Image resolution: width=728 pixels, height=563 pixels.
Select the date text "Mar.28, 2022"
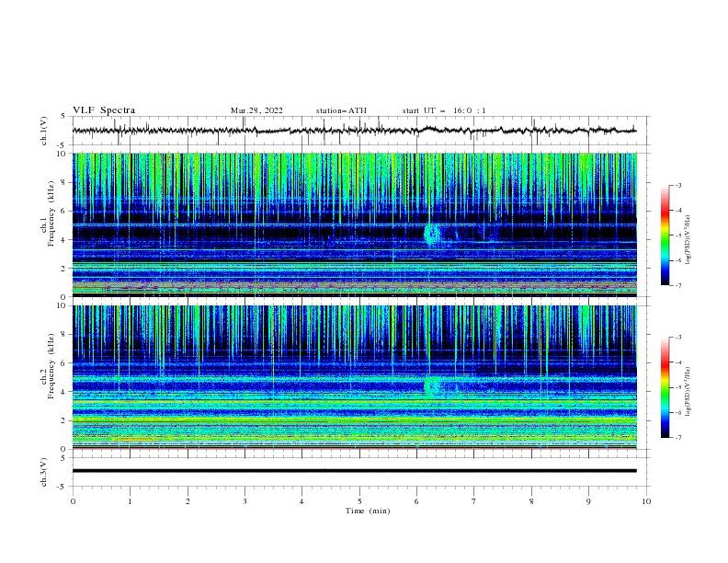tap(256, 110)
